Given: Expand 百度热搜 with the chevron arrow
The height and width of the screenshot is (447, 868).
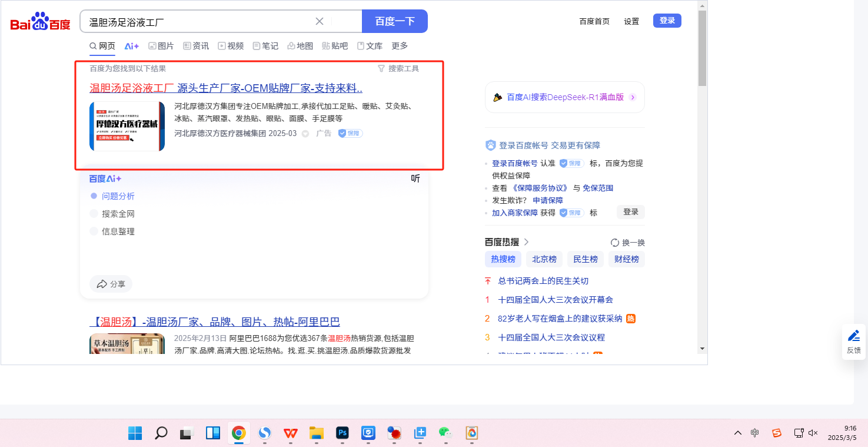Looking at the screenshot, I should [527, 242].
